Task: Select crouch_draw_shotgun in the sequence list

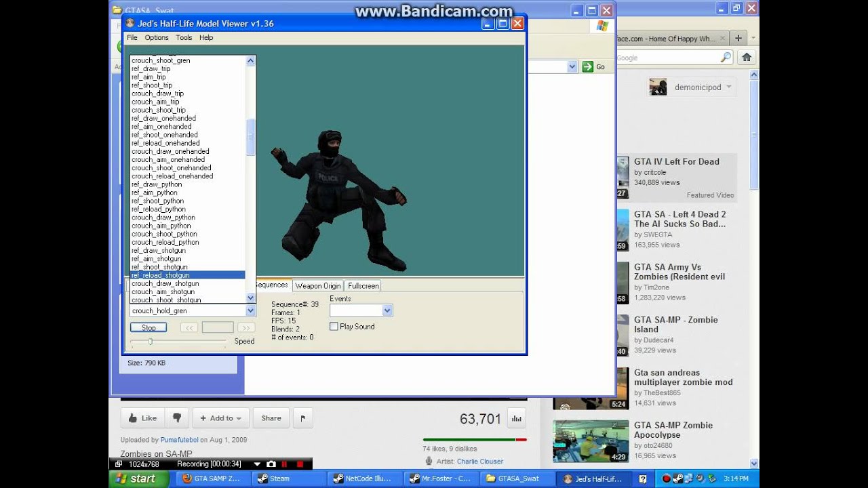Action: pyautogui.click(x=187, y=283)
